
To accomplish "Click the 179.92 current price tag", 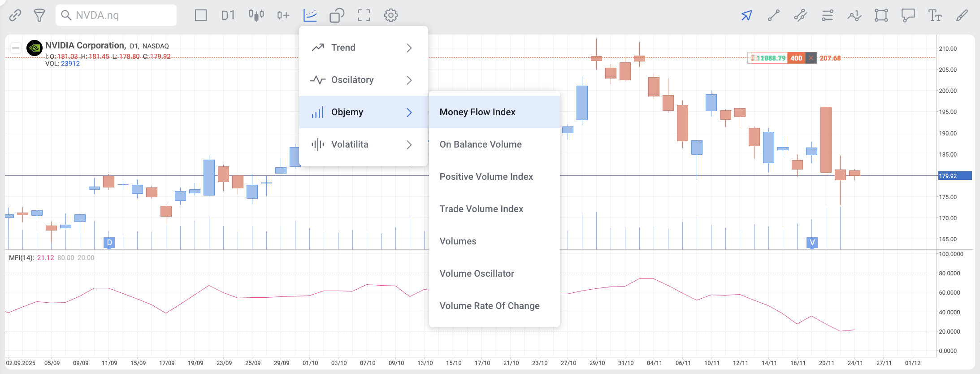I will (x=955, y=176).
